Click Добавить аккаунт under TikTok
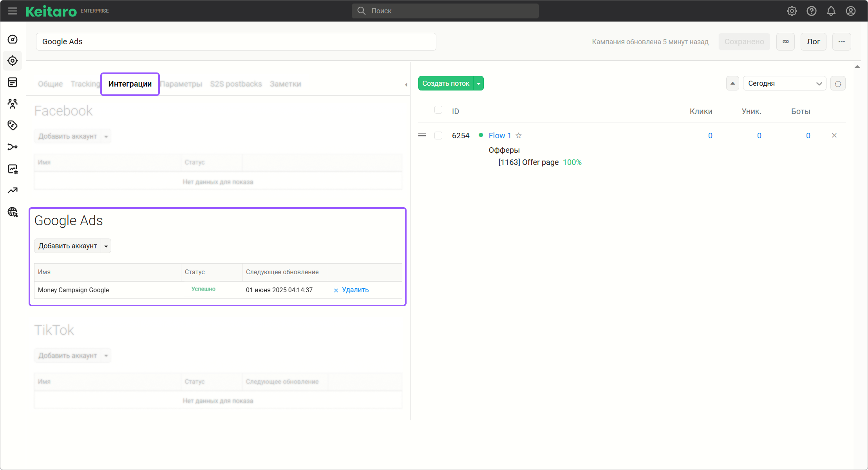Screen dimensions: 868x470 (x=67, y=356)
